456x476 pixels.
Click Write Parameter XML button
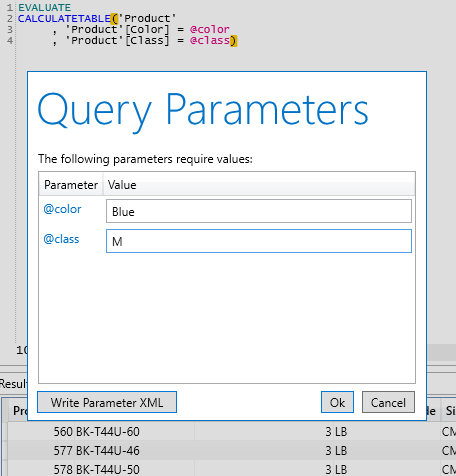[x=107, y=402]
